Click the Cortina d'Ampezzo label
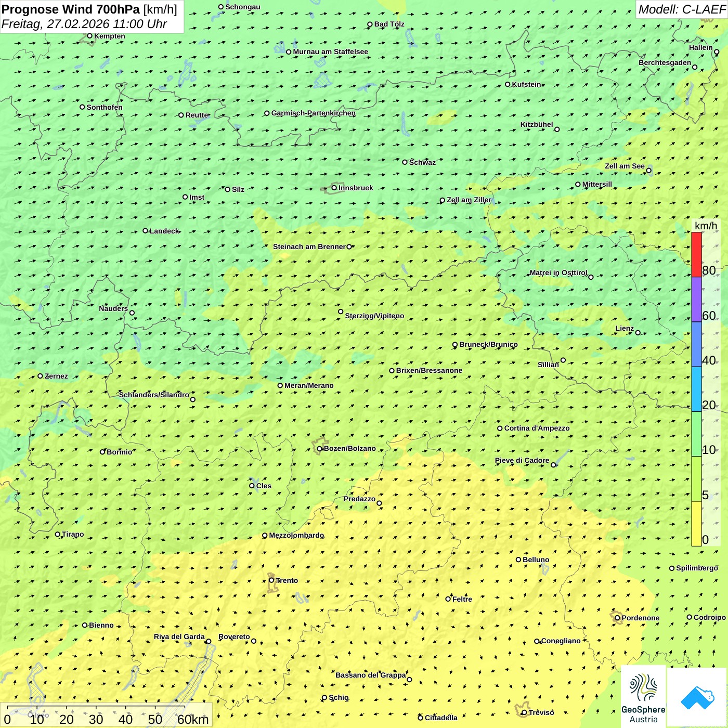The width and height of the screenshot is (728, 728). (x=537, y=428)
